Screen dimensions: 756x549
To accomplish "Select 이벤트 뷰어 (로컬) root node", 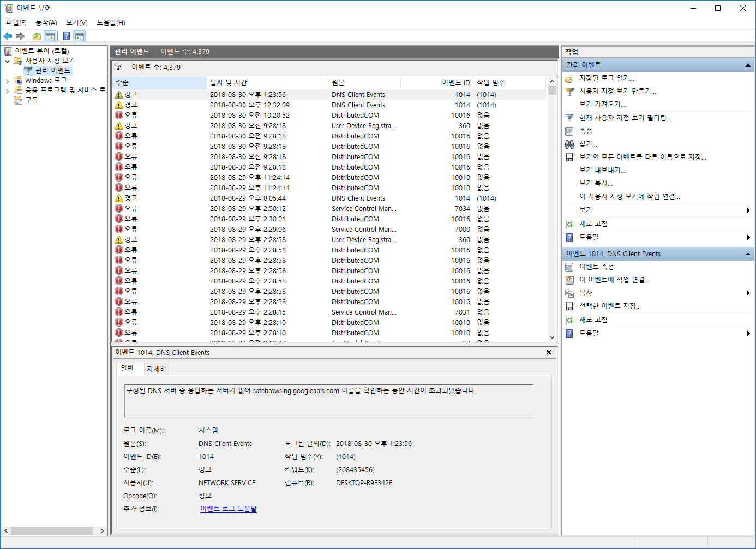I will pyautogui.click(x=41, y=51).
